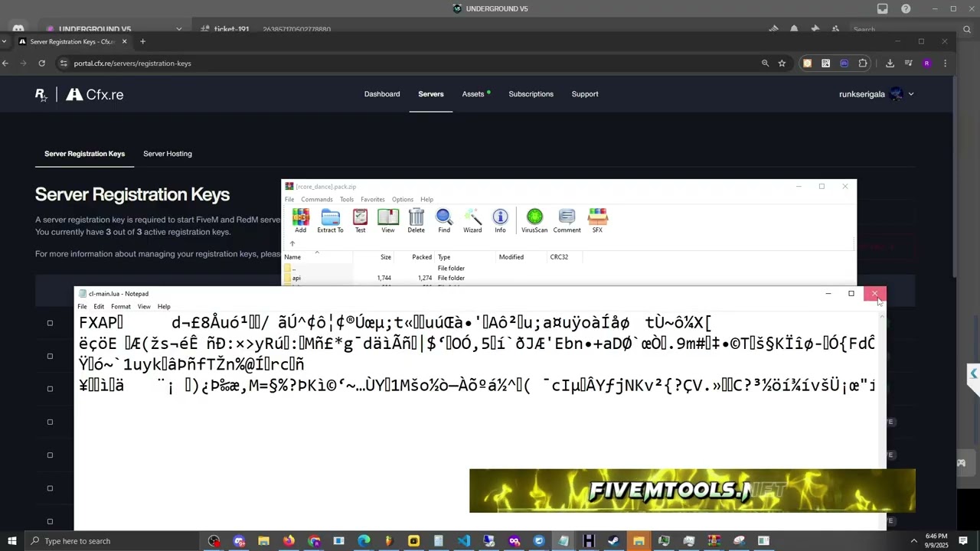
Task: Open the browser three-dot menu
Action: point(946,64)
